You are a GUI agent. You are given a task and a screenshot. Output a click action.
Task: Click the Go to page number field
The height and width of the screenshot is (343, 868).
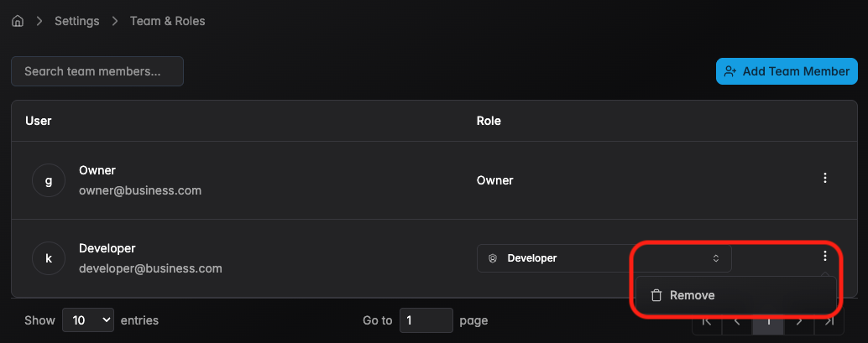[x=426, y=320]
